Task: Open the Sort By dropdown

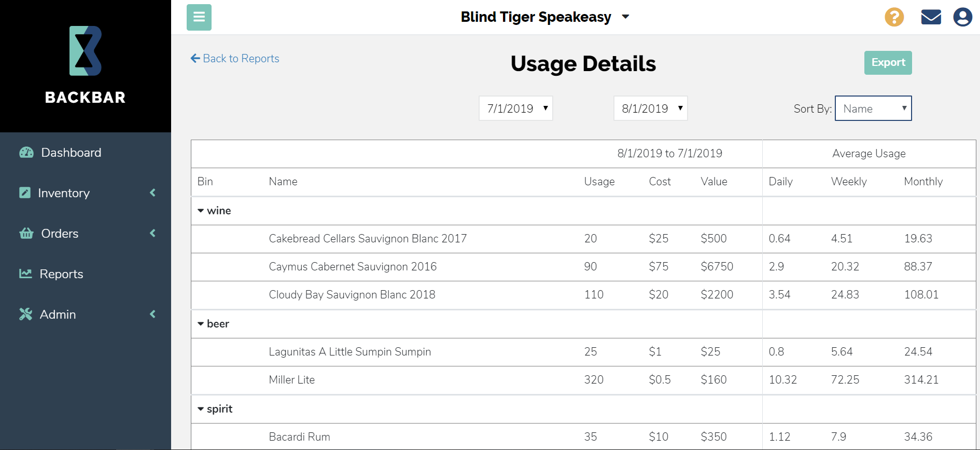Action: (x=873, y=108)
